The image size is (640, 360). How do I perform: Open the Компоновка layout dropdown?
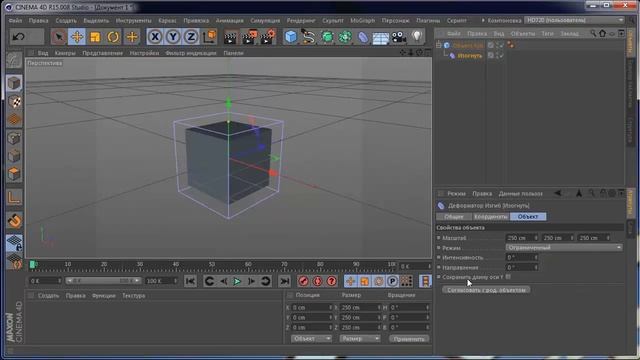(x=574, y=20)
